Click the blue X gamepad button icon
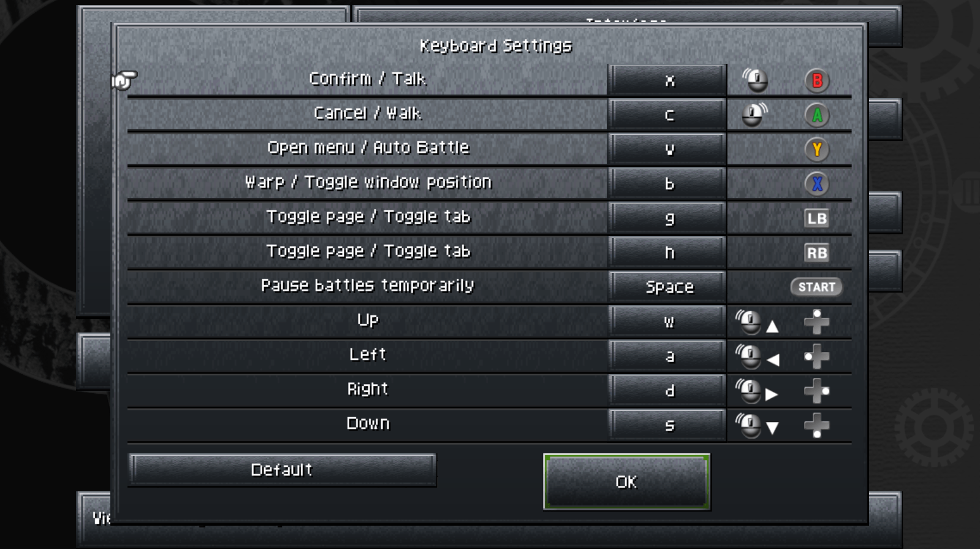This screenshot has height=549, width=980. point(816,183)
